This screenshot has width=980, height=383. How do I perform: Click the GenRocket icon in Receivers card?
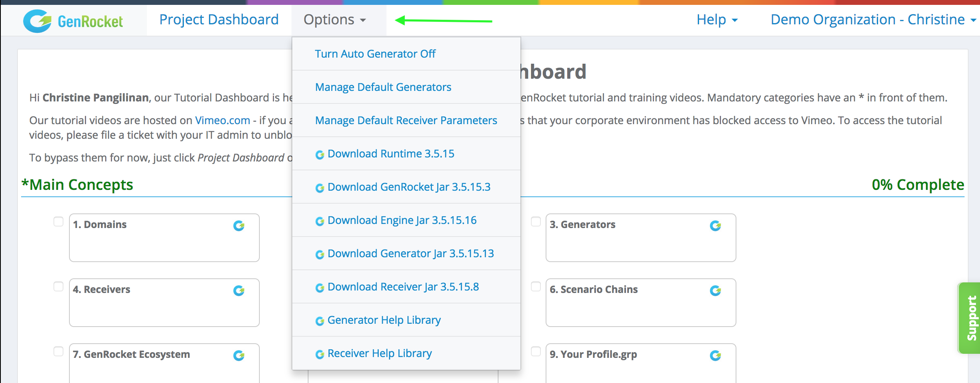239,290
